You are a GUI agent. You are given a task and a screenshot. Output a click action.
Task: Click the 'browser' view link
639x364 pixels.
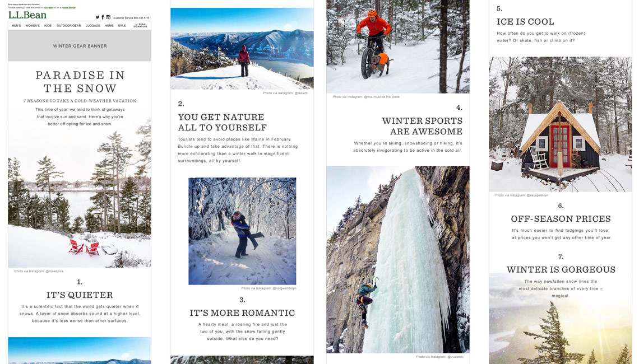[49, 8]
